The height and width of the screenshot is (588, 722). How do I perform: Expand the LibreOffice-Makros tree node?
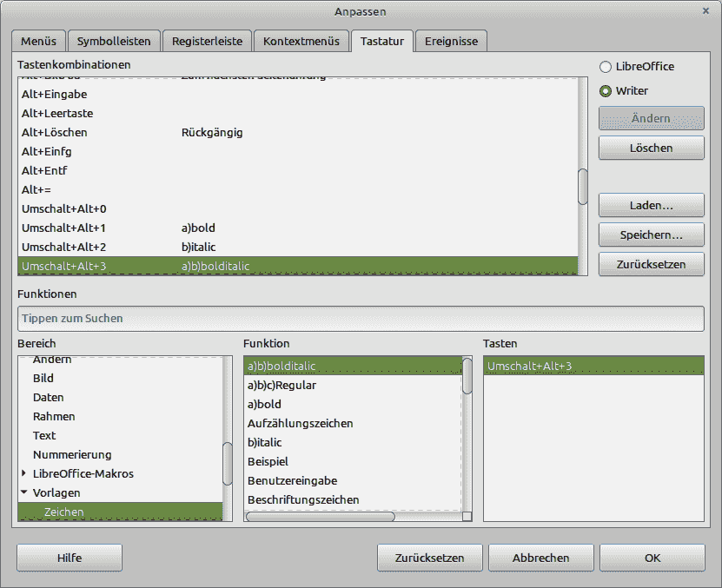point(24,474)
